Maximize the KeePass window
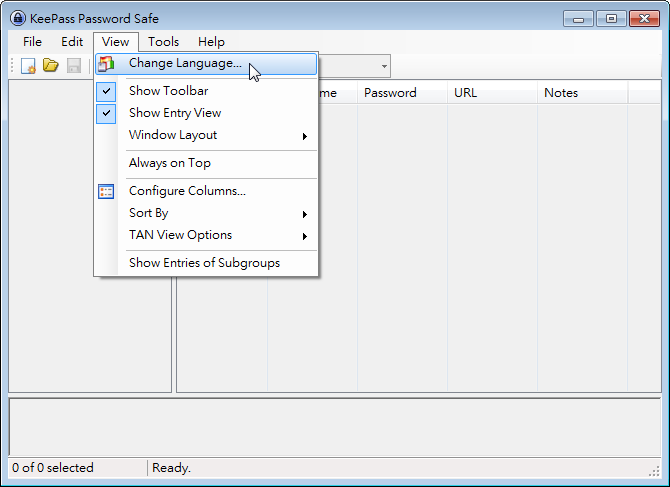 [611, 19]
